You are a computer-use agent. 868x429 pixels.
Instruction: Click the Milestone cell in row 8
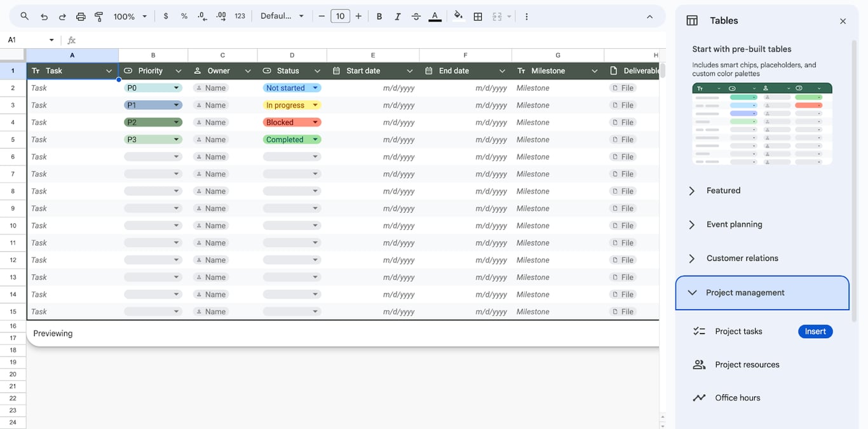[558, 191]
